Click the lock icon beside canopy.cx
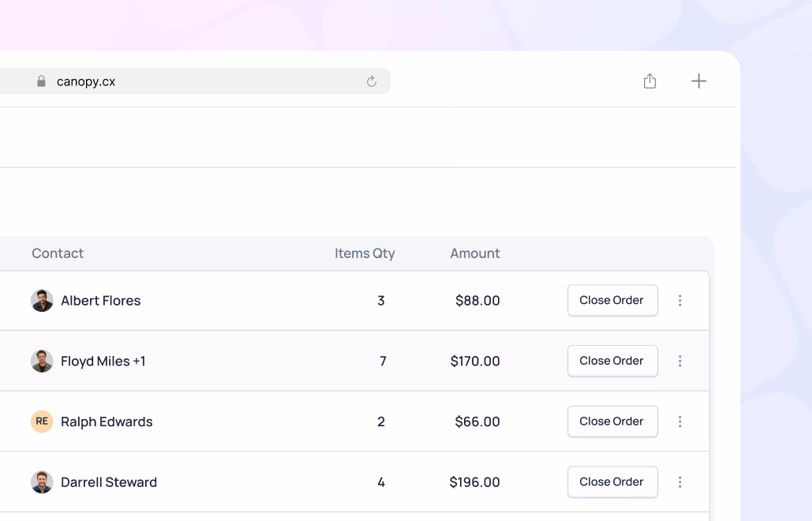 (x=41, y=81)
